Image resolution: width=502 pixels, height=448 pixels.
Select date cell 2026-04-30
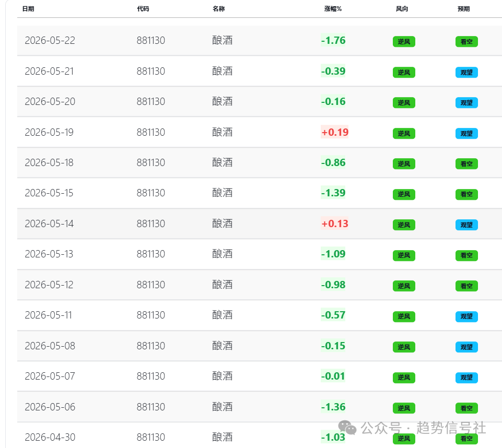click(50, 437)
